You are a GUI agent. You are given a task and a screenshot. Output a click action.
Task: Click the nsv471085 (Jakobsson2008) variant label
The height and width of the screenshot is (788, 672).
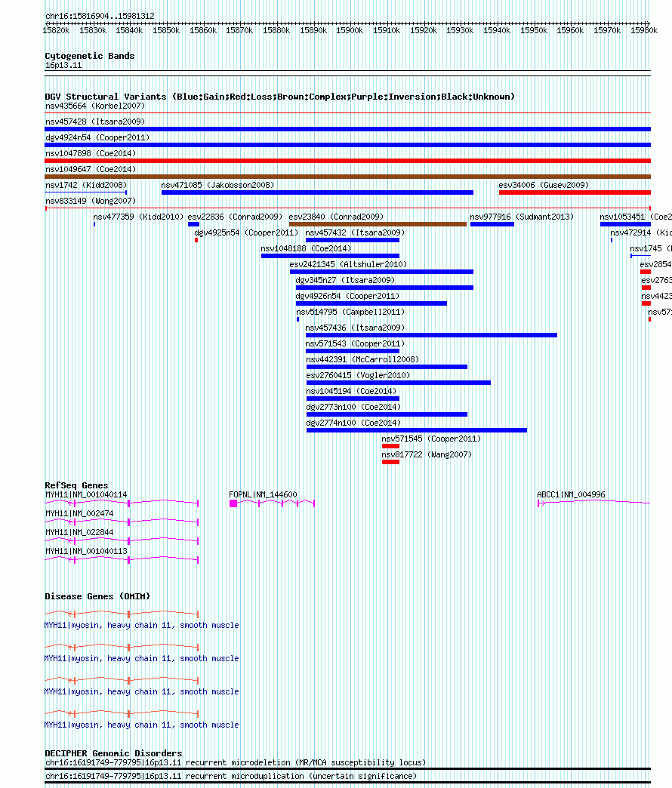[217, 185]
